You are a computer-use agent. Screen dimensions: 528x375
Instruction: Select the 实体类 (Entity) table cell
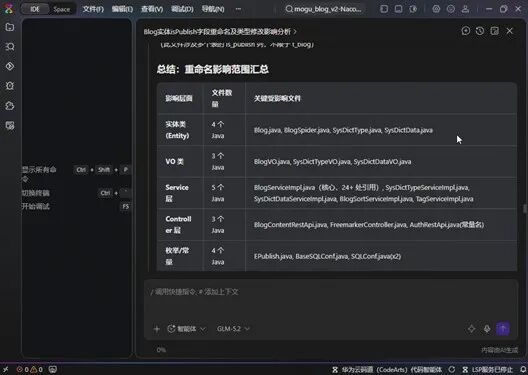(180, 130)
